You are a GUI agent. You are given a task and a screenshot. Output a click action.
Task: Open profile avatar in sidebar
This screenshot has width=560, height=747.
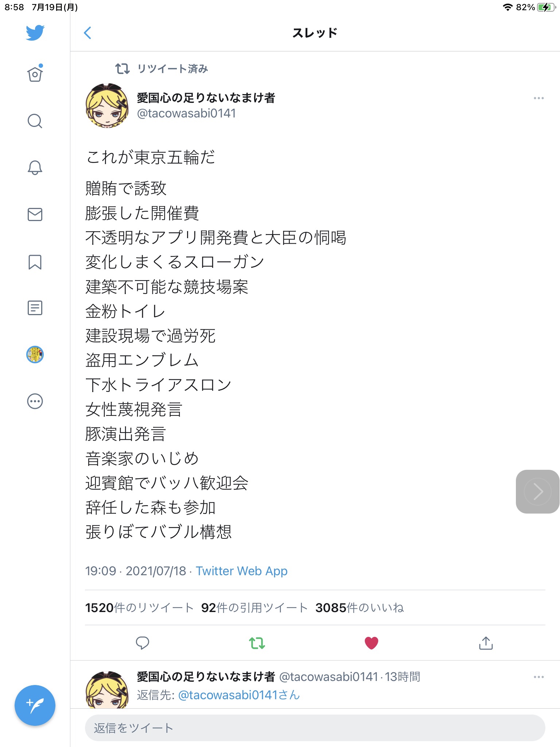35,355
